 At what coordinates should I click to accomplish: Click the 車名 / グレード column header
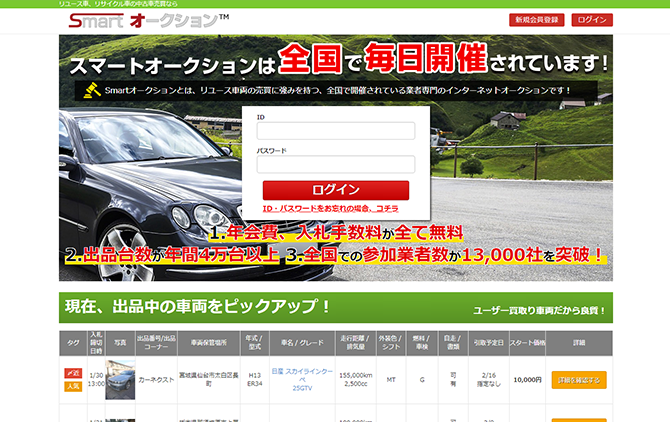coord(302,343)
